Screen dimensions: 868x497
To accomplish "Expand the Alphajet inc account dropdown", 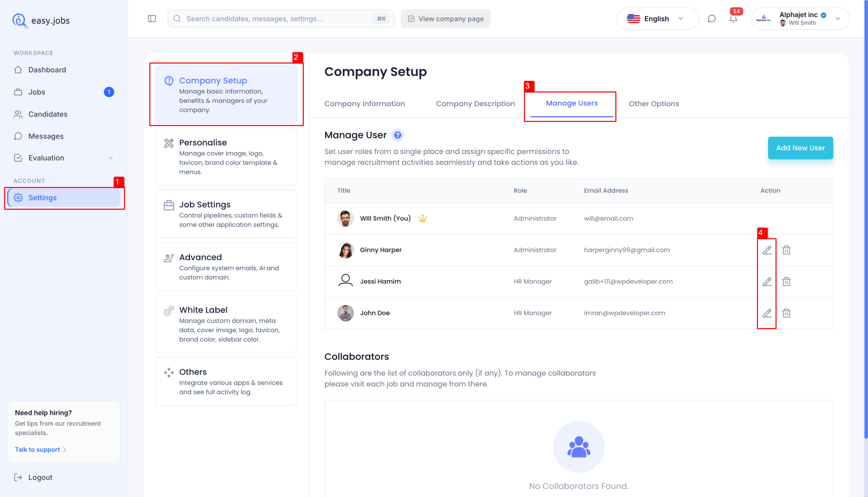I will [x=837, y=19].
